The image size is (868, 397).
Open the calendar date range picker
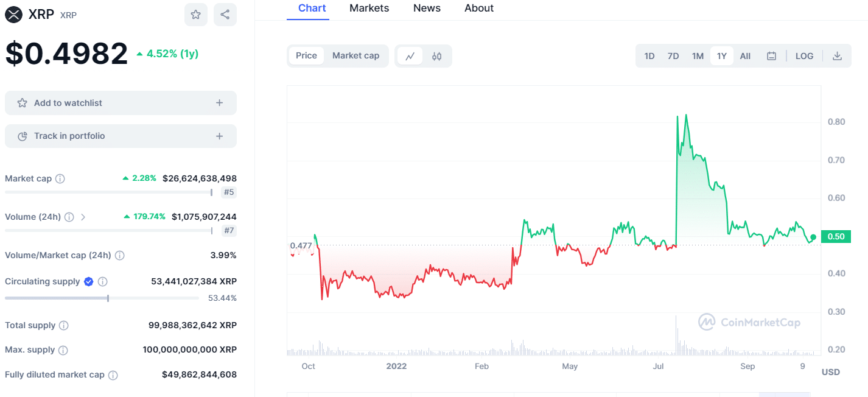point(771,56)
